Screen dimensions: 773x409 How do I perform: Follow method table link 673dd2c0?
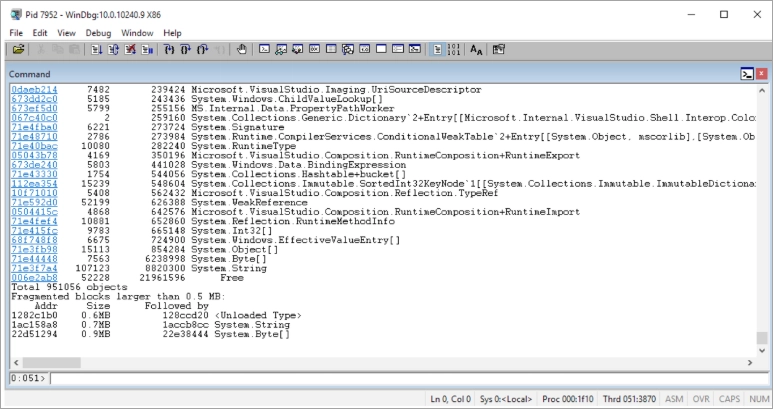pyautogui.click(x=34, y=99)
